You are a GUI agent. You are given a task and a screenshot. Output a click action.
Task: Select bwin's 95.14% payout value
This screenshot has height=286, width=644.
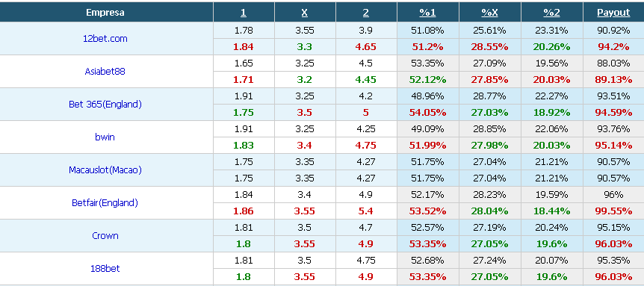pos(613,146)
